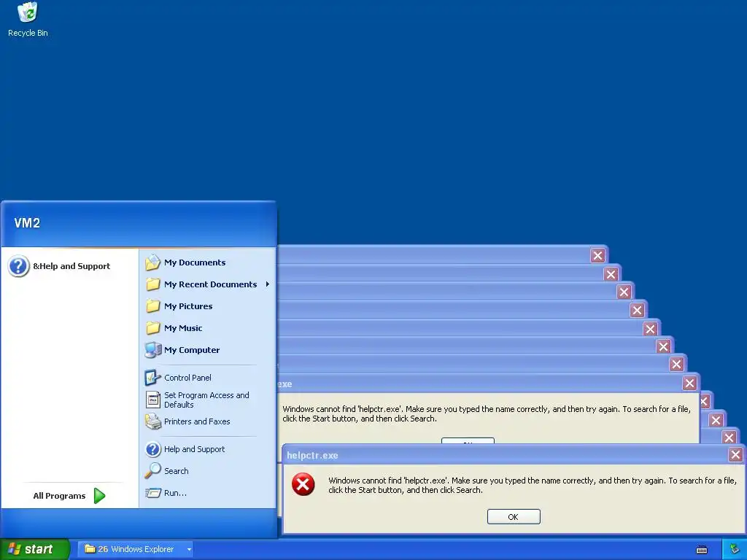The height and width of the screenshot is (560, 747).
Task: Open My Recent Documents folder icon
Action: click(x=153, y=284)
